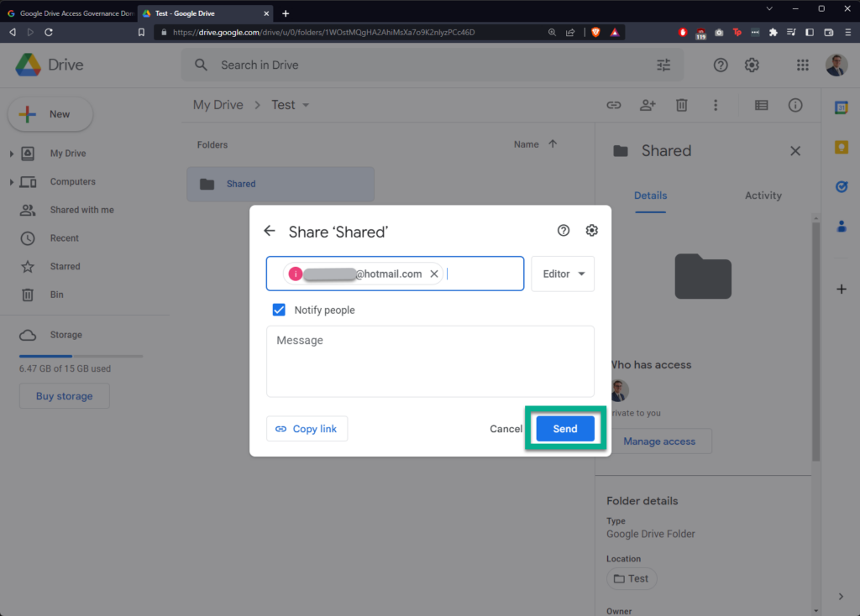Viewport: 860px width, 616px height.
Task: Open Drive settings gear icon
Action: click(x=752, y=65)
